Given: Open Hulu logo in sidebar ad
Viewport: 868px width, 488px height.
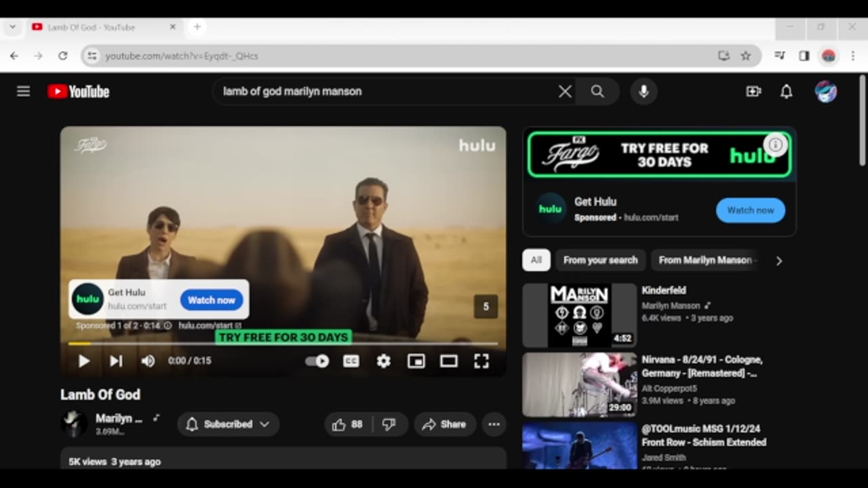Looking at the screenshot, I should pos(551,209).
